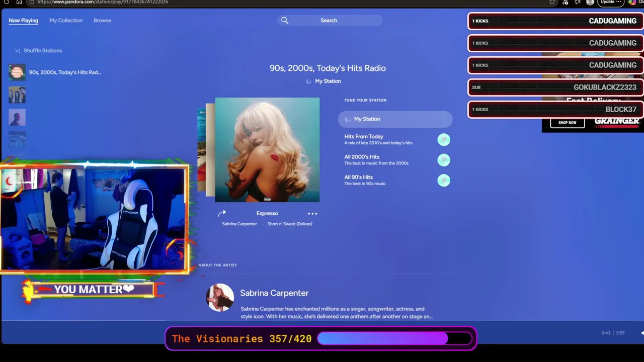
Task: Click the Espresso album cover art
Action: point(267,150)
